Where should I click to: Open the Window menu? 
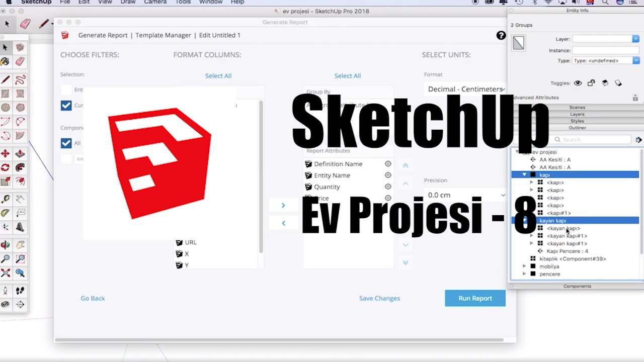[210, 3]
